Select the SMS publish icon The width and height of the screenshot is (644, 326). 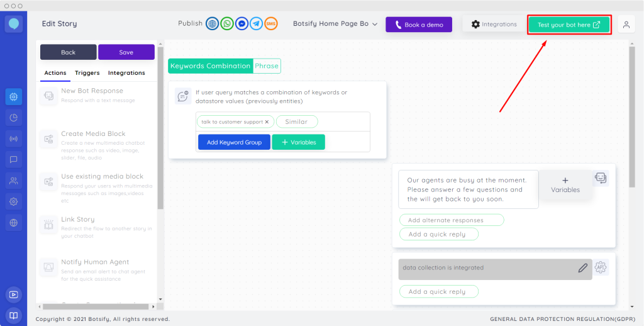tap(271, 24)
